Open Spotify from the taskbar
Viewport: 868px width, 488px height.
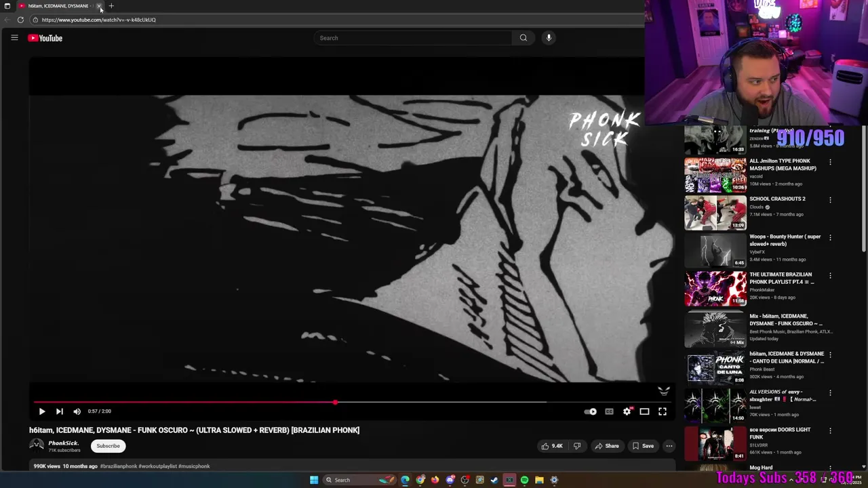pyautogui.click(x=524, y=480)
